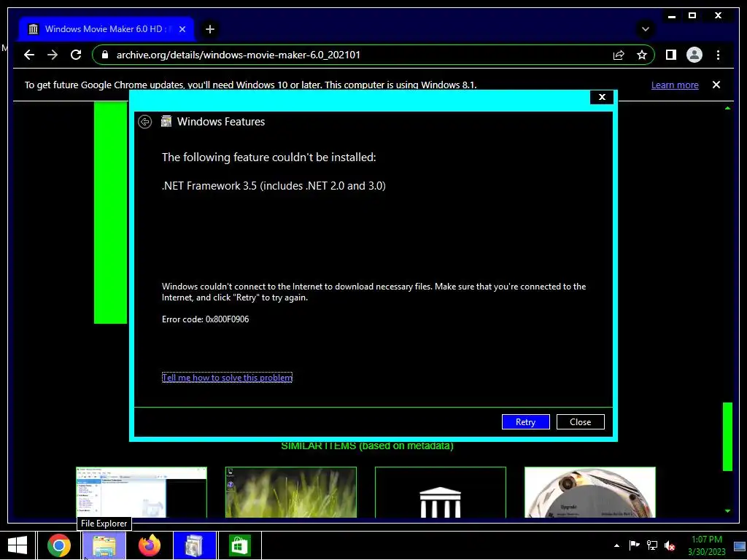This screenshot has width=747, height=560.
Task: Open Learn more link in update notice
Action: point(675,85)
